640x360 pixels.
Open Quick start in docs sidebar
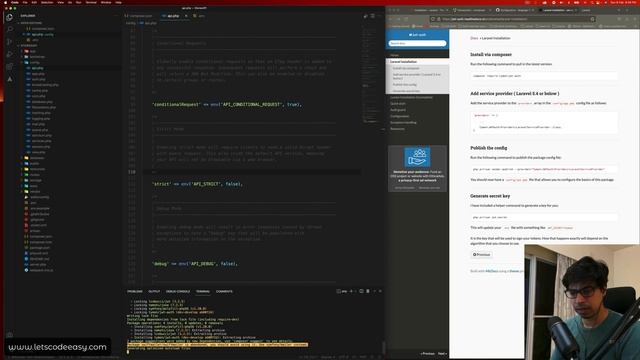398,104
